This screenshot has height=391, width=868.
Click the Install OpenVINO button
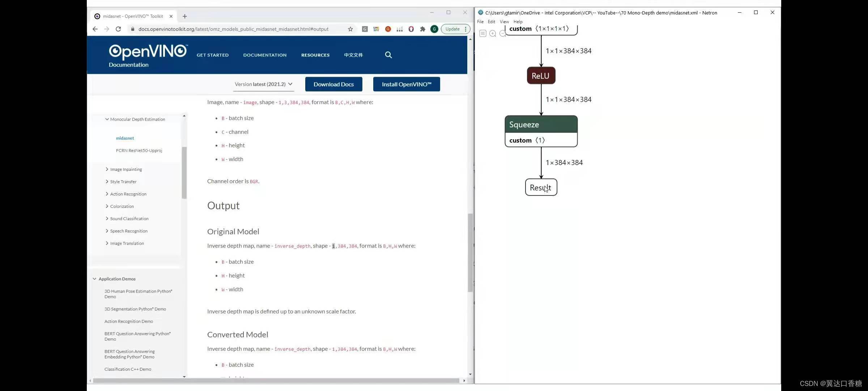tap(407, 84)
